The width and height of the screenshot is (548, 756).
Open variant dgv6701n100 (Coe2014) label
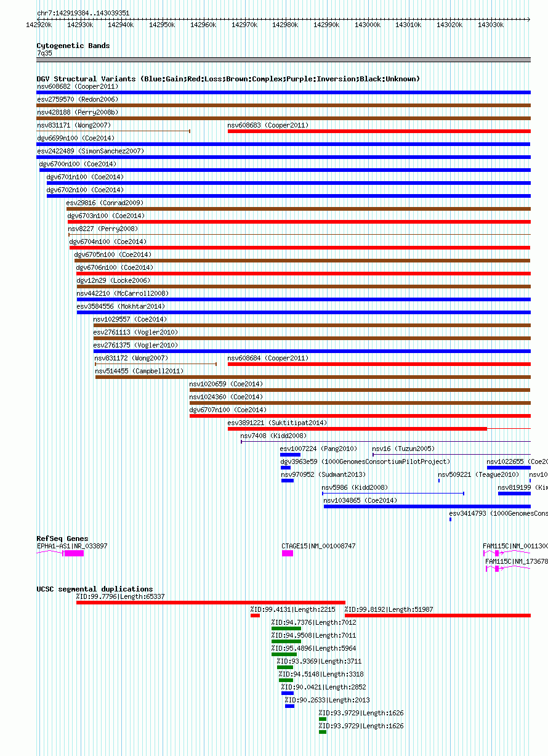tap(86, 177)
